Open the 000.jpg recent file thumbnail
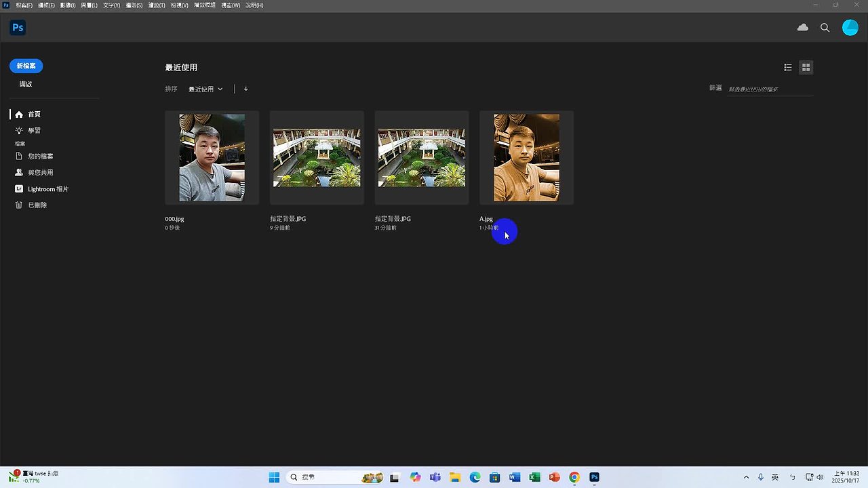 [x=212, y=157]
